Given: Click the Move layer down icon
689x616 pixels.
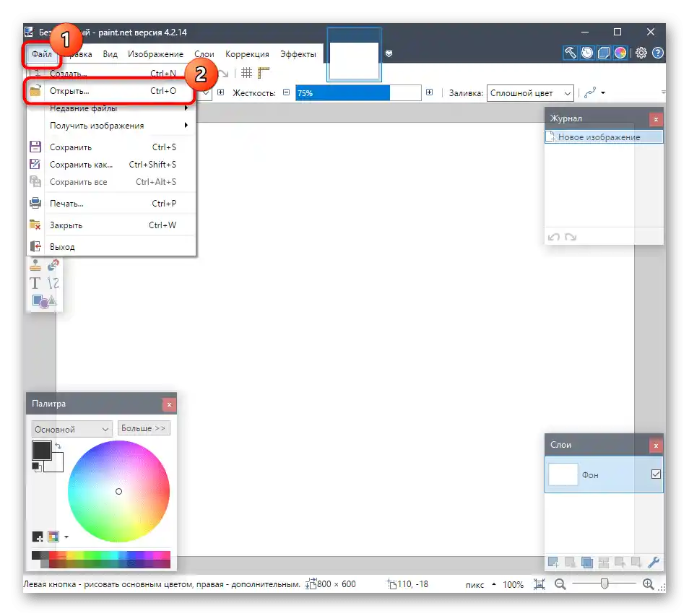Looking at the screenshot, I should coord(636,562).
